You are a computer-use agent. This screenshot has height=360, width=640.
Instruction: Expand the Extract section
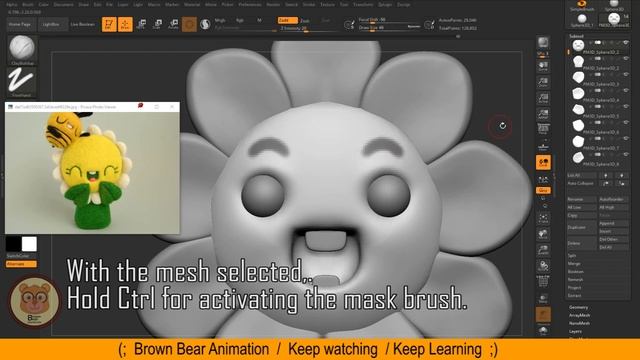click(x=574, y=296)
